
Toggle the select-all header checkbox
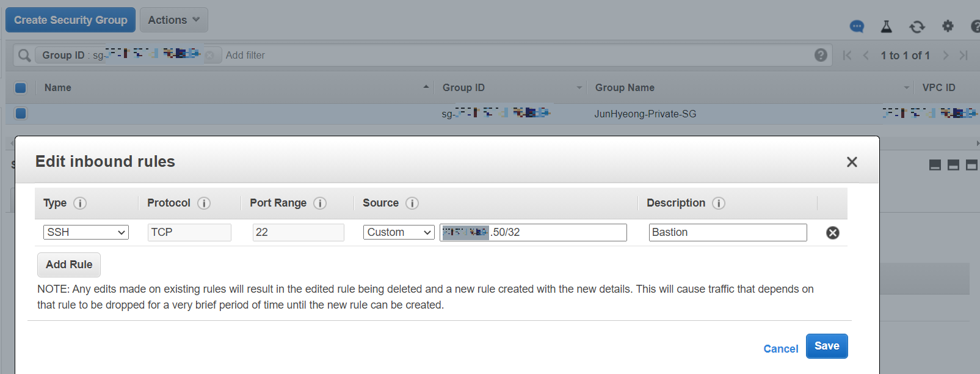20,87
